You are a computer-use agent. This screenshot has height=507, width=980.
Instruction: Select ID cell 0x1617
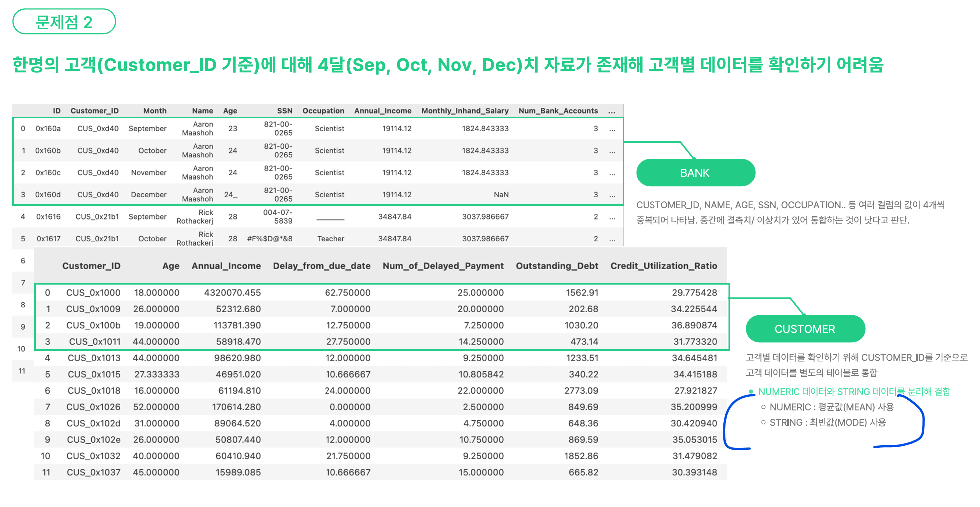pyautogui.click(x=48, y=238)
